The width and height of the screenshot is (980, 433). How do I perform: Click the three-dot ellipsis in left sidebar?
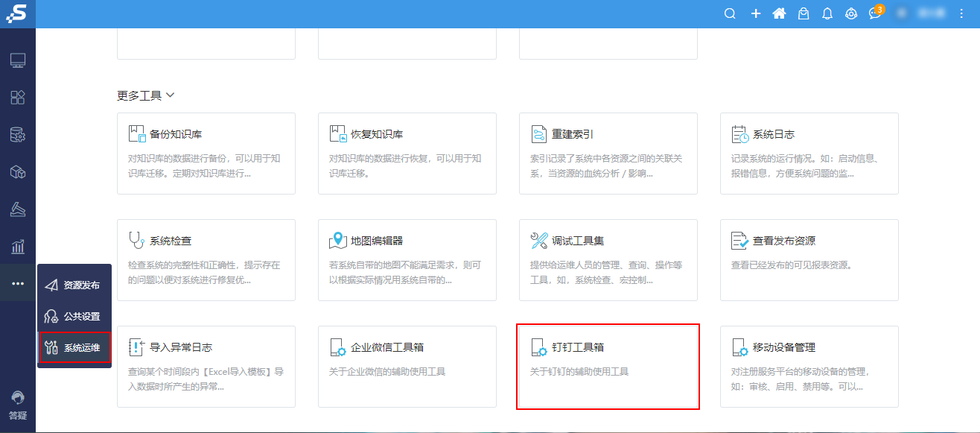pos(18,283)
